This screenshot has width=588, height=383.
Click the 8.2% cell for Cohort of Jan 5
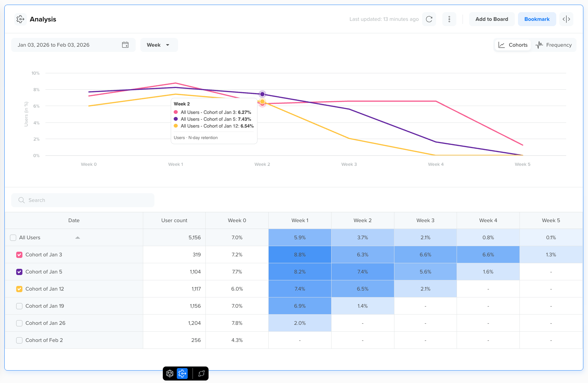click(x=300, y=272)
